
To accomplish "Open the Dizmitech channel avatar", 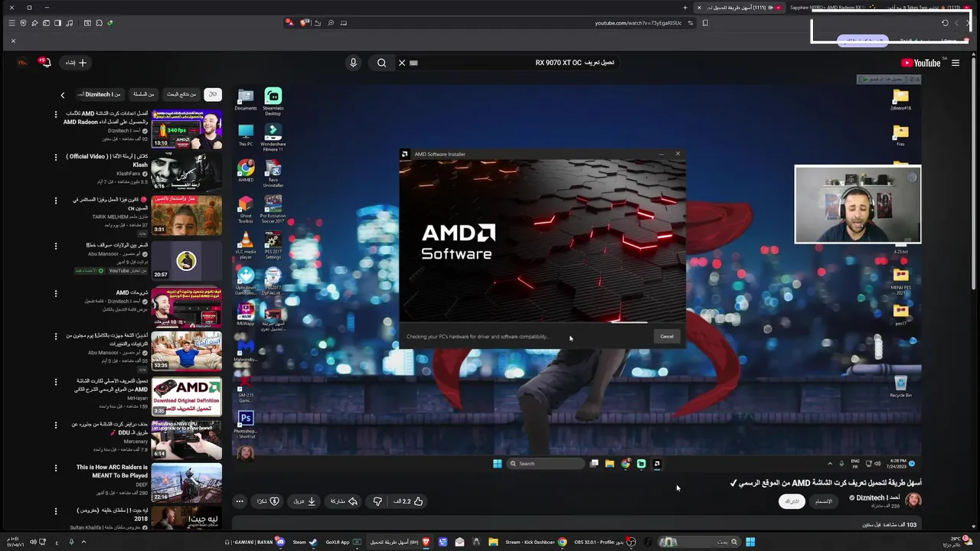I will click(913, 500).
